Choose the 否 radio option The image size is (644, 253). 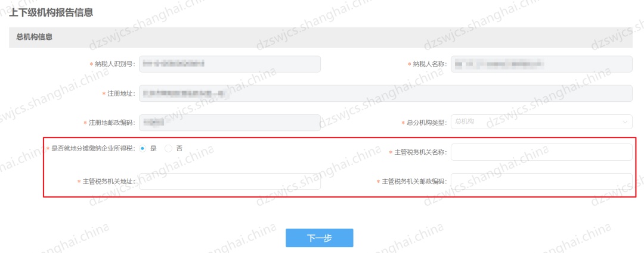168,149
